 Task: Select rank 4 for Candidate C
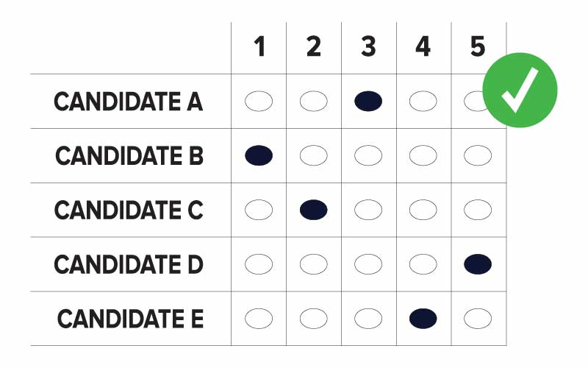click(x=423, y=210)
